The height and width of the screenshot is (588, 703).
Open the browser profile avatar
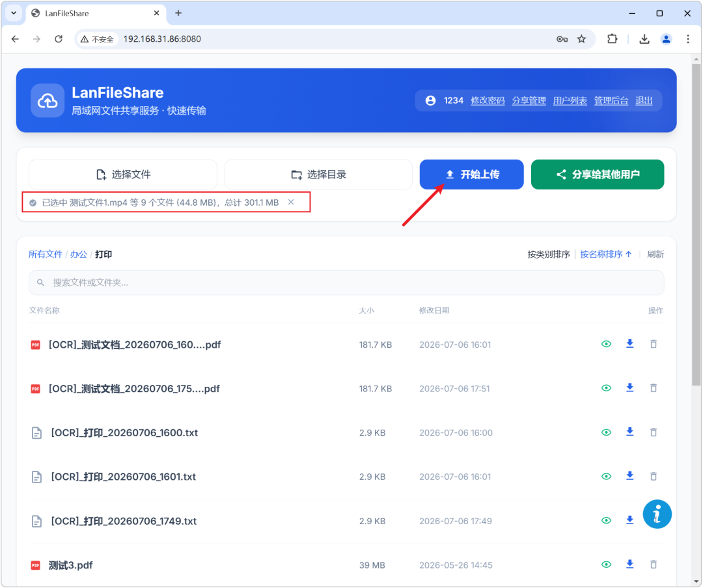click(667, 39)
